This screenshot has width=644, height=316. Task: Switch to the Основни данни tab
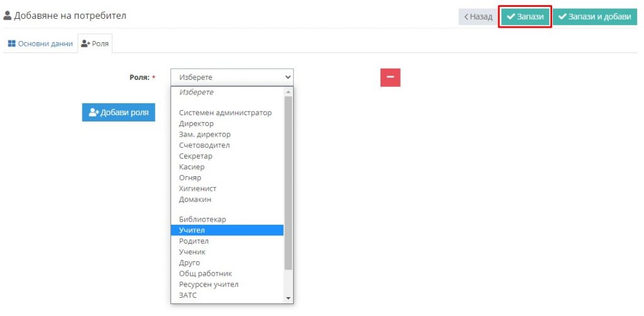tap(40, 44)
